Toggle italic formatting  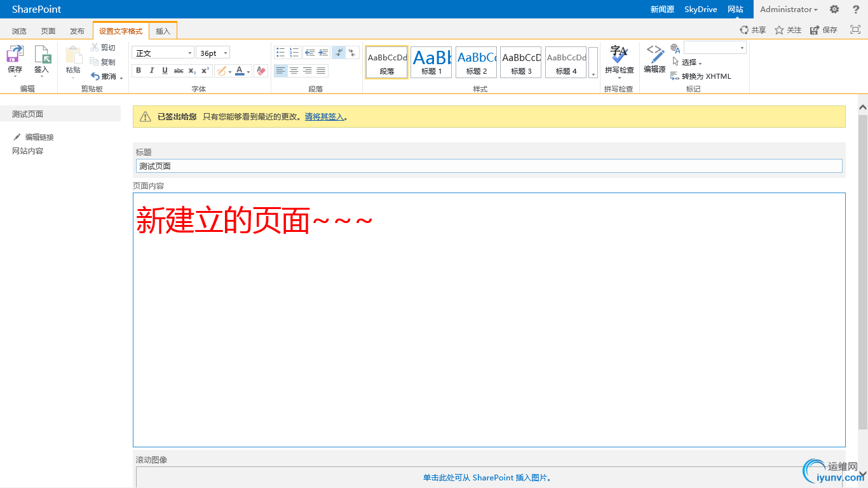(x=151, y=71)
